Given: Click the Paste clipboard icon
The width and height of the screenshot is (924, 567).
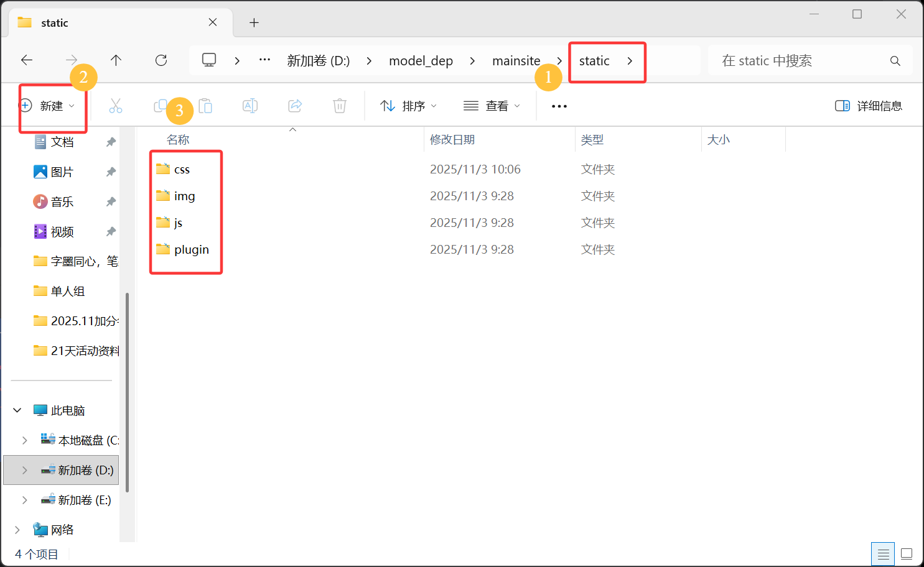Looking at the screenshot, I should [x=205, y=106].
